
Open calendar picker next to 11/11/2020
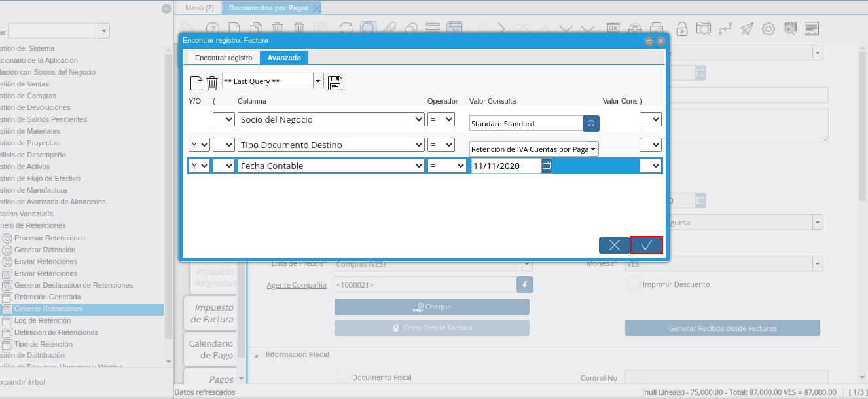coord(547,166)
